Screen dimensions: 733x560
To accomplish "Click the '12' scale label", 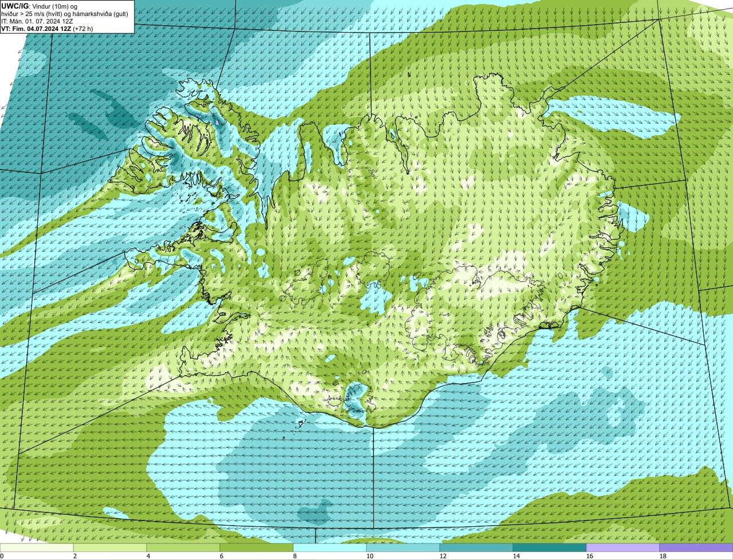I will coord(443,556).
